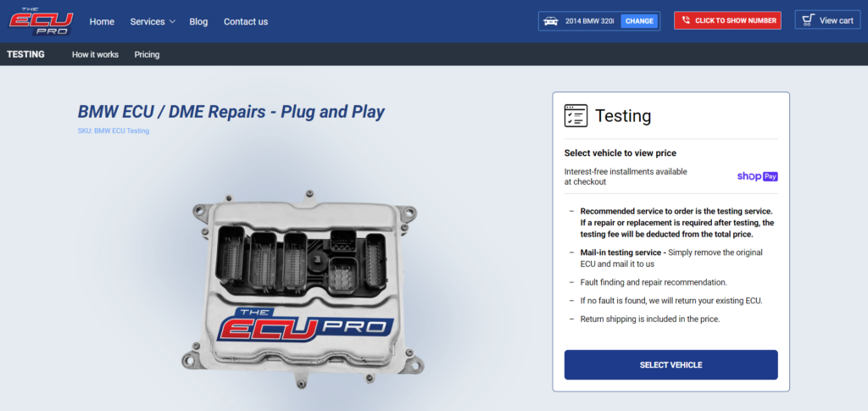Click the Shop Pay logo

click(757, 176)
